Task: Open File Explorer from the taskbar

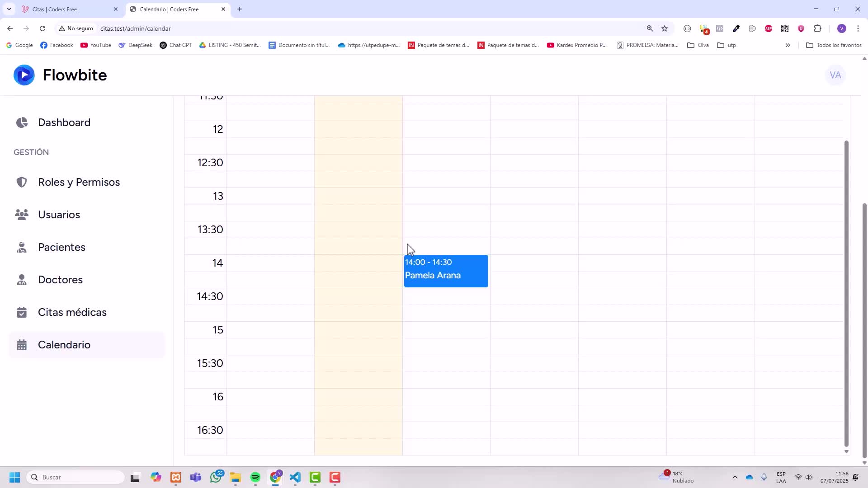Action: point(236,478)
